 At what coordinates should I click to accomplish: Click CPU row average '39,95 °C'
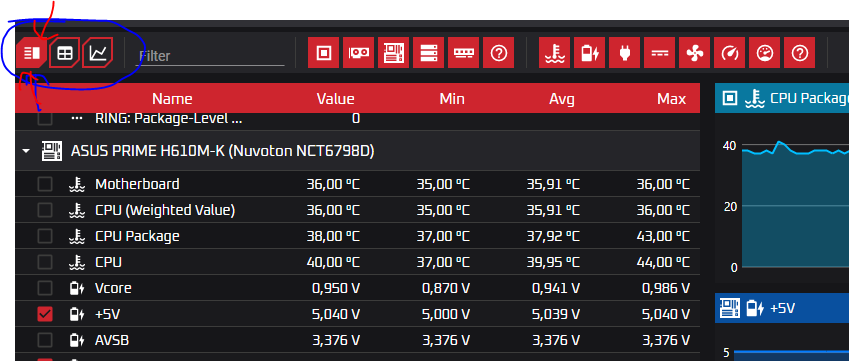[x=553, y=262]
